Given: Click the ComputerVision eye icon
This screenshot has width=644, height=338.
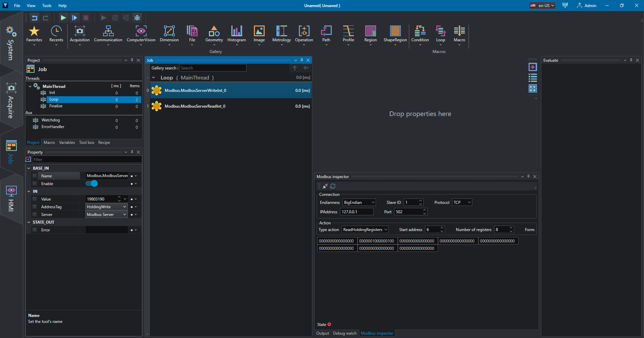Looking at the screenshot, I should [x=141, y=31].
